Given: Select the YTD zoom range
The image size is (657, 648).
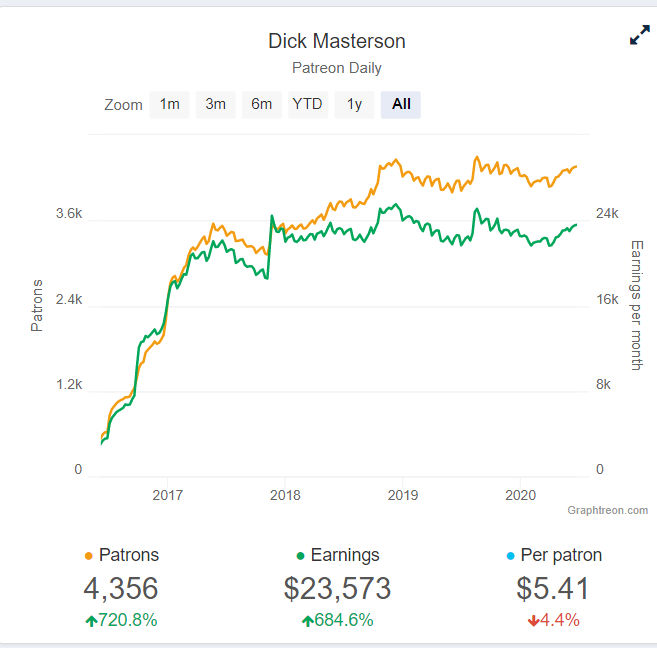Looking at the screenshot, I should pyautogui.click(x=308, y=104).
